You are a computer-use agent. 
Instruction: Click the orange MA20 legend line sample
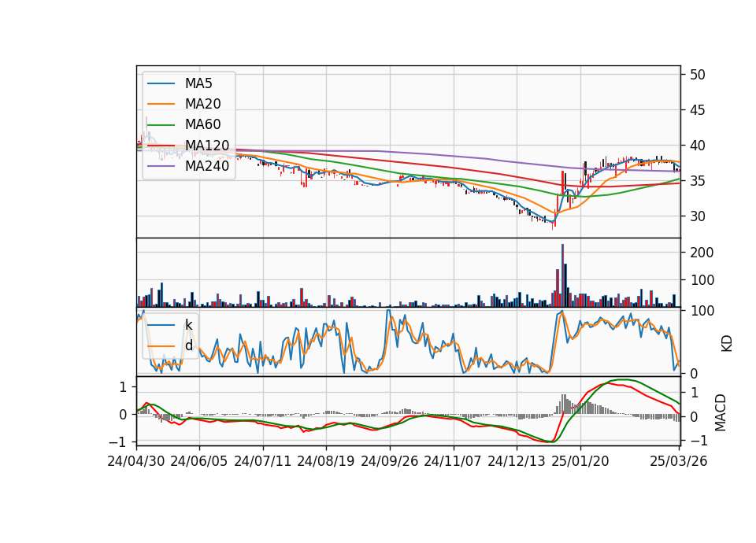coord(161,104)
